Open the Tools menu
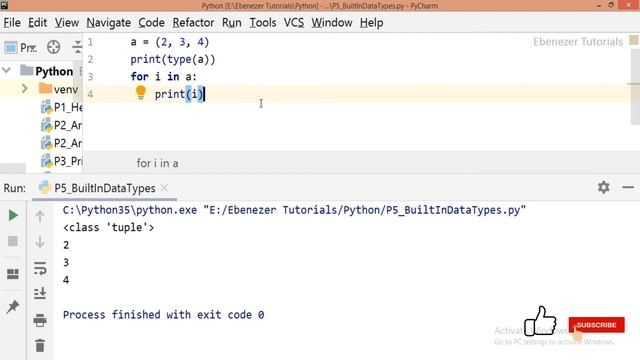This screenshot has height=360, width=640. [263, 23]
